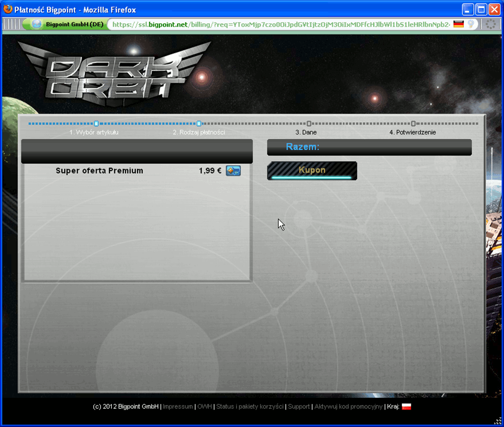Click the URL address field
This screenshot has height=427, width=504.
tap(281, 24)
